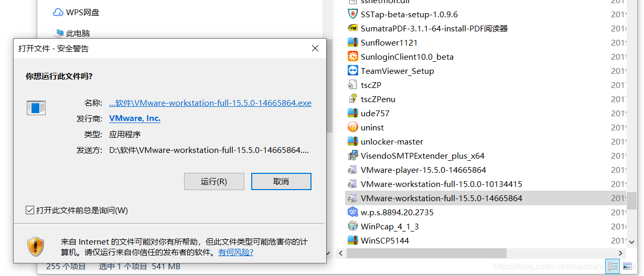
Task: Open the VMware-workstation-full exe file name link
Action: [210, 103]
